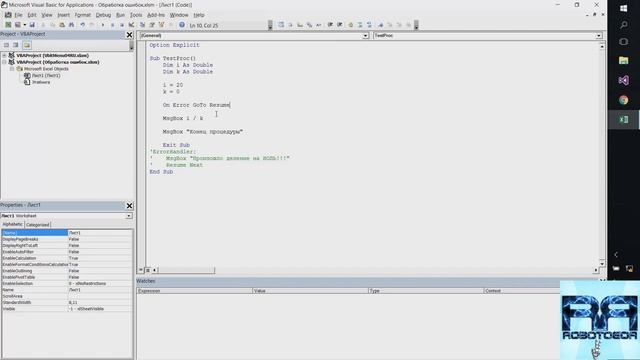Open the Edit menu
Viewport: 640px width, 360px height.
[32, 15]
